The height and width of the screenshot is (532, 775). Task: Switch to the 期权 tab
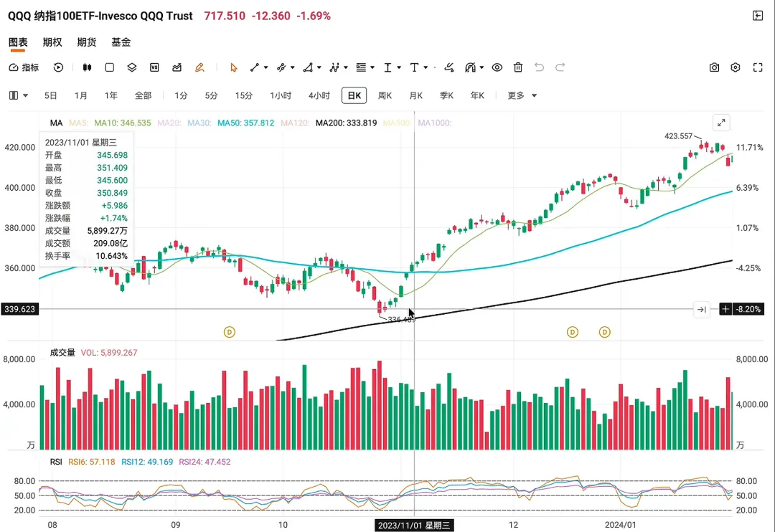(x=52, y=42)
